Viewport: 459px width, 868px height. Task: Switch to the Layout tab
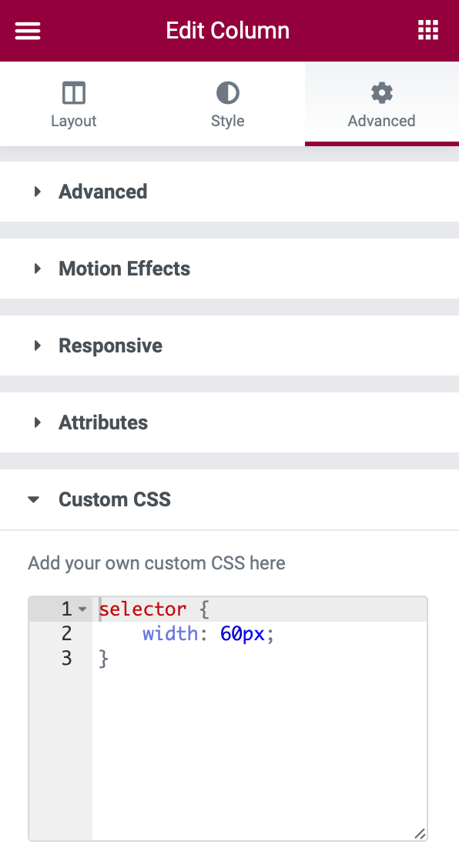tap(74, 104)
